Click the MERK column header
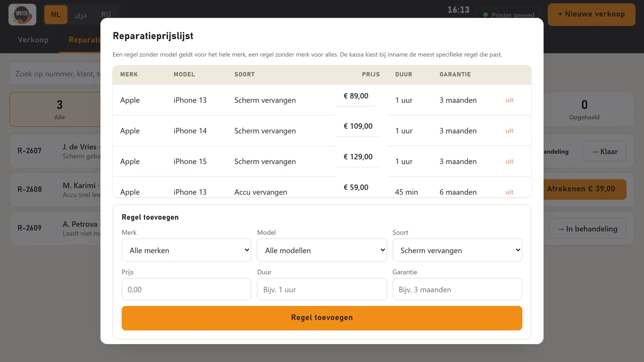The width and height of the screenshot is (644, 362). pos(129,74)
